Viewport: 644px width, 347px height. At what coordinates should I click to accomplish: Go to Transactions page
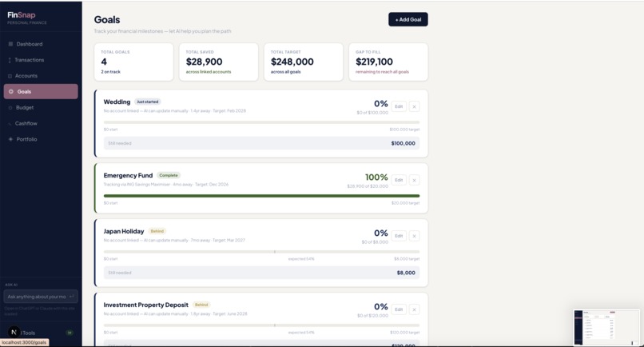41,60
